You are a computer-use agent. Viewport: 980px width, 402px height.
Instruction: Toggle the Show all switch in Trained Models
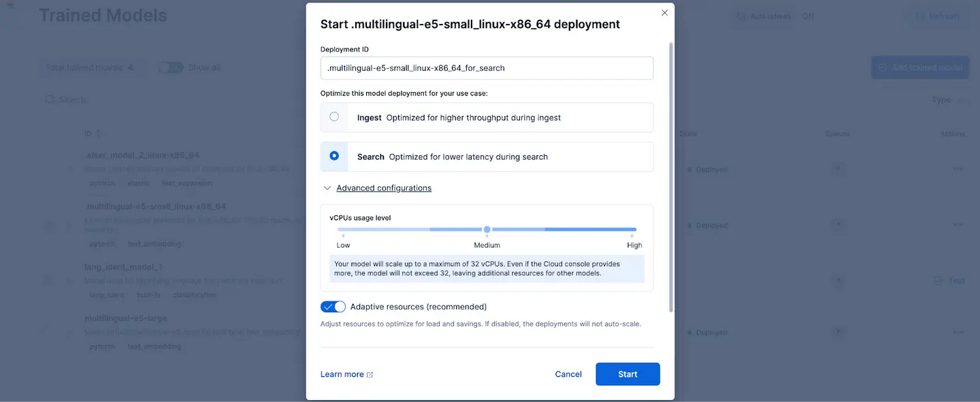(171, 67)
